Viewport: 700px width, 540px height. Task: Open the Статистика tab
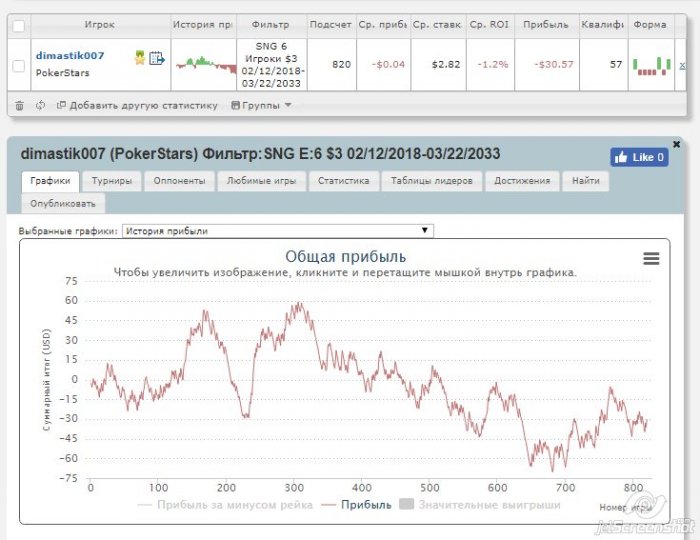pos(344,181)
